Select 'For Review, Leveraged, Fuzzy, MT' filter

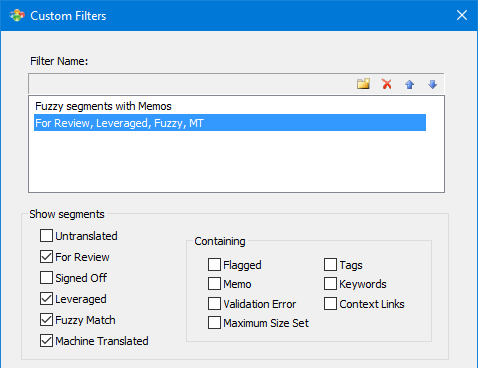click(x=230, y=123)
